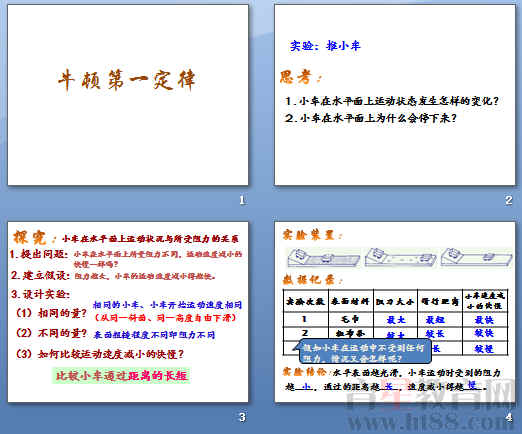
Task: Click the 思考 heading on slide 2
Action: pos(300,77)
